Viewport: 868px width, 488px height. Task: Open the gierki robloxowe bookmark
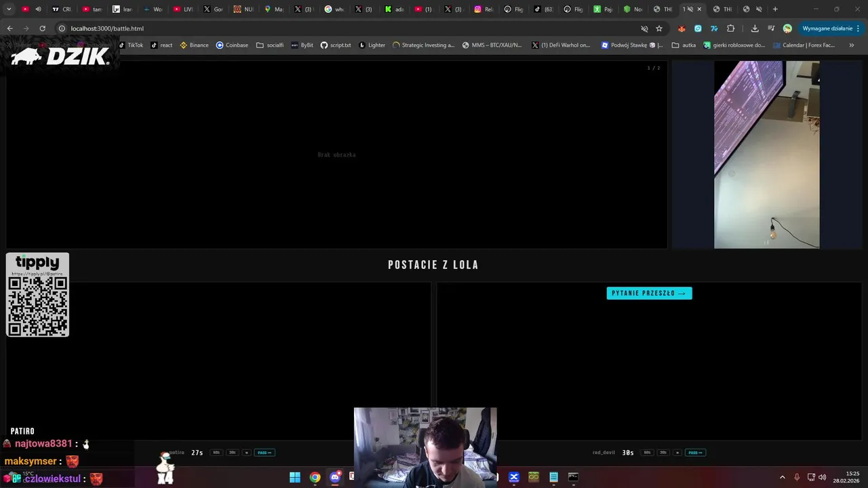tap(734, 45)
